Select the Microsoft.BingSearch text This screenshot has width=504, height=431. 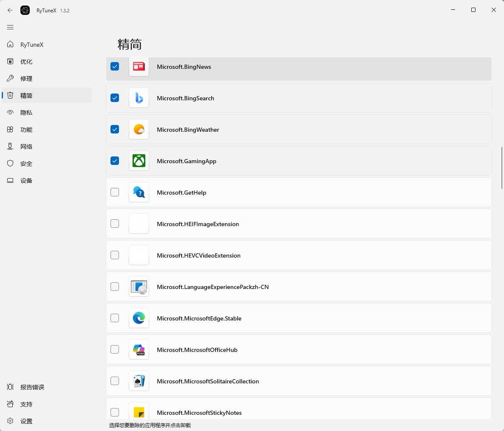point(185,98)
